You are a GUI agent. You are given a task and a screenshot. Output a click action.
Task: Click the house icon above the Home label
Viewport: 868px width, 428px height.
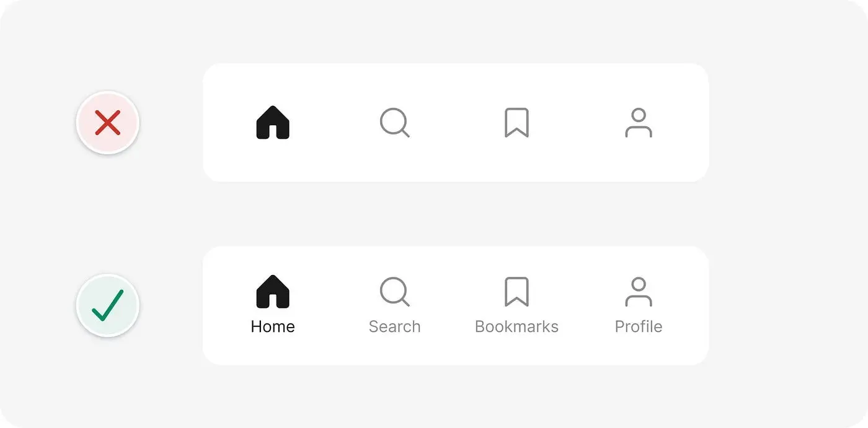pyautogui.click(x=273, y=292)
